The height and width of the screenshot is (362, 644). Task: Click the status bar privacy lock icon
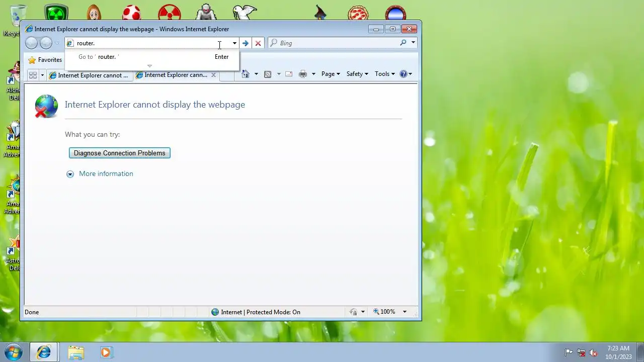point(354,312)
